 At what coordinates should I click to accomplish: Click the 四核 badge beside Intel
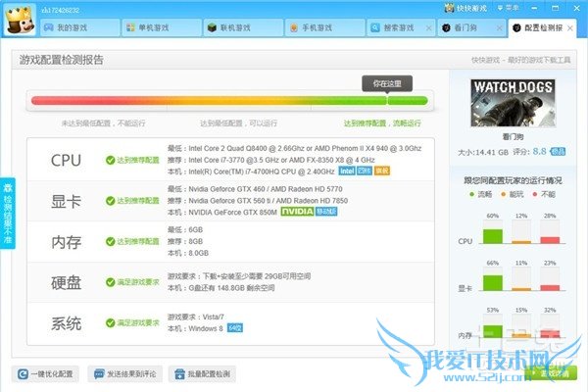[x=365, y=171]
